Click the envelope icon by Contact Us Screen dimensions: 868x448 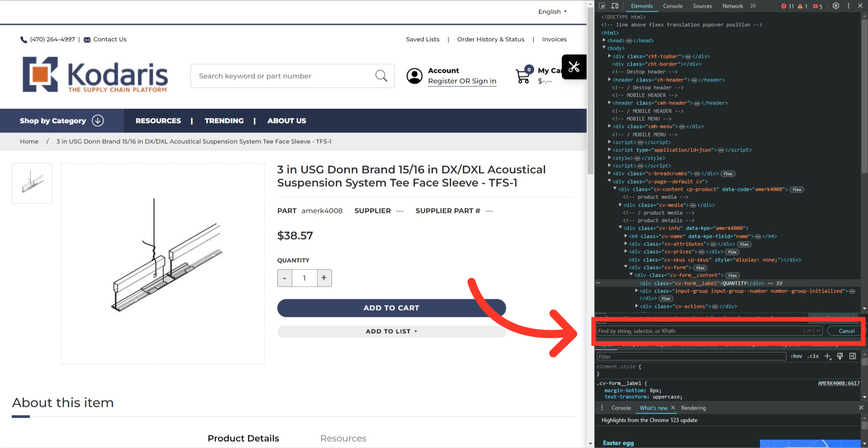[x=87, y=40]
